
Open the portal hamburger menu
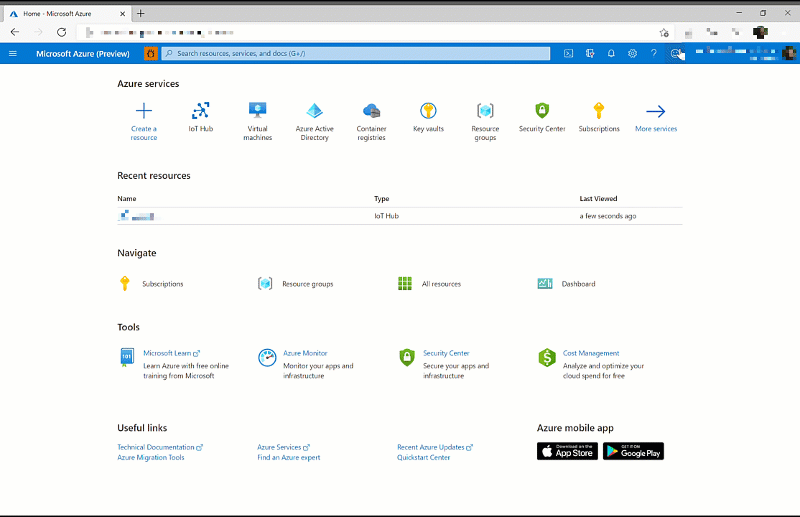click(x=13, y=54)
